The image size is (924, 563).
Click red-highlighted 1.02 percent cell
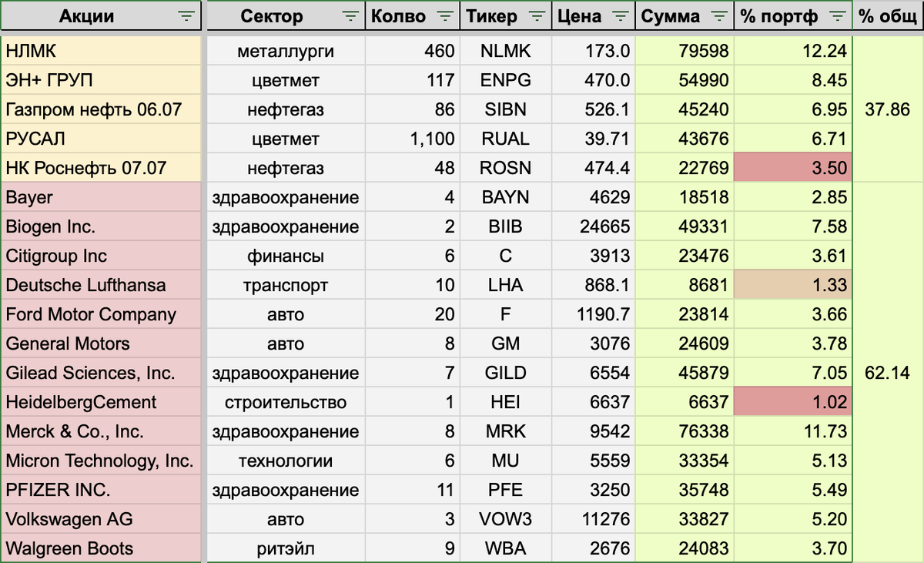tap(793, 403)
